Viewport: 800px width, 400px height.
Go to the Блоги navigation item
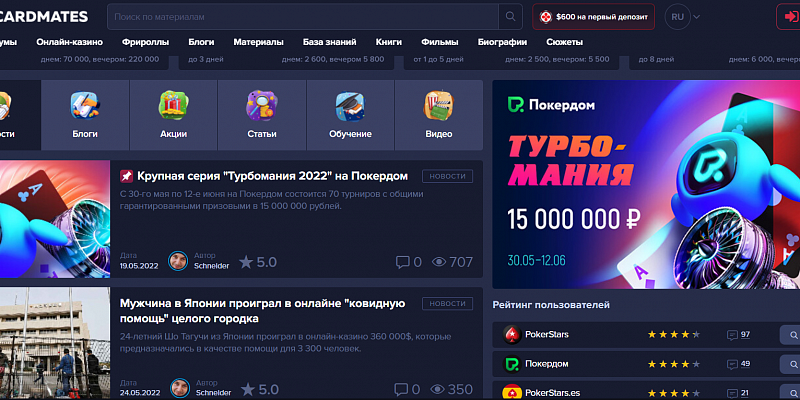[x=201, y=42]
